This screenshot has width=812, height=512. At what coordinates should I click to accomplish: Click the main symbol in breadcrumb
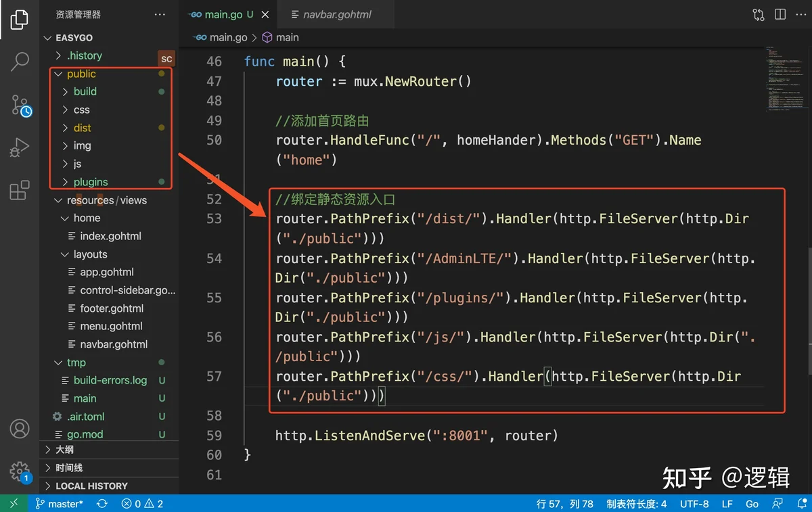point(281,37)
